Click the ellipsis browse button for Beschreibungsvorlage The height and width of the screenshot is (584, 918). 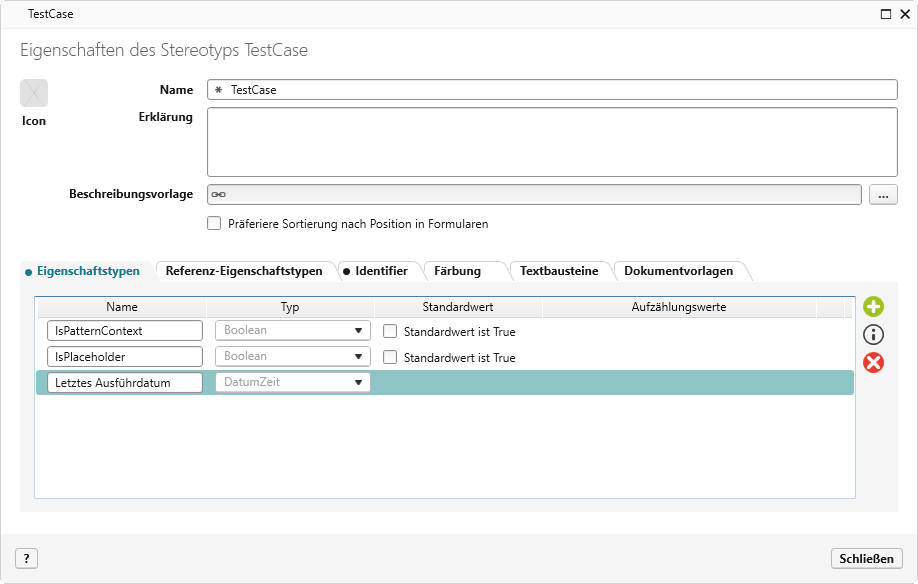pos(883,195)
